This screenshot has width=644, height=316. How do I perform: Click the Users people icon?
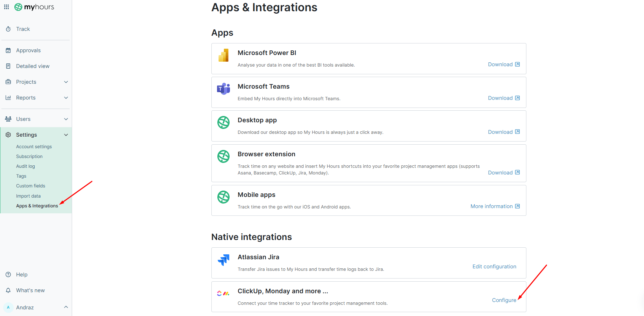tap(8, 119)
